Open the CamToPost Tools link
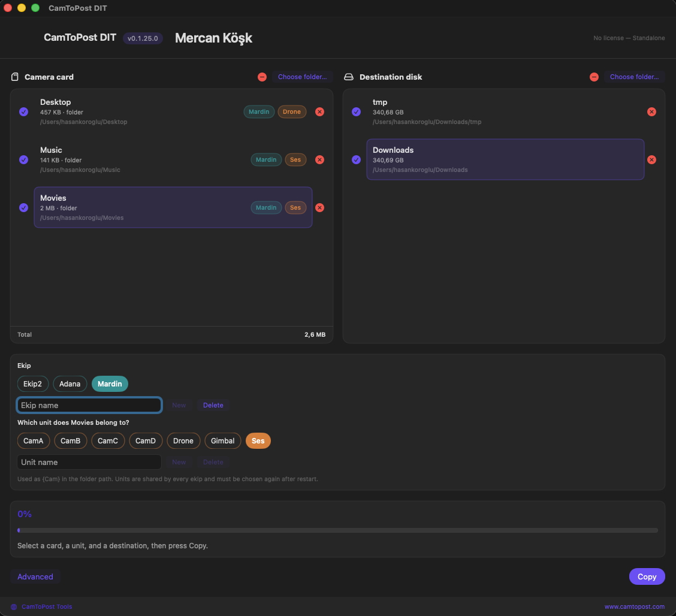This screenshot has height=616, width=676. point(47,606)
